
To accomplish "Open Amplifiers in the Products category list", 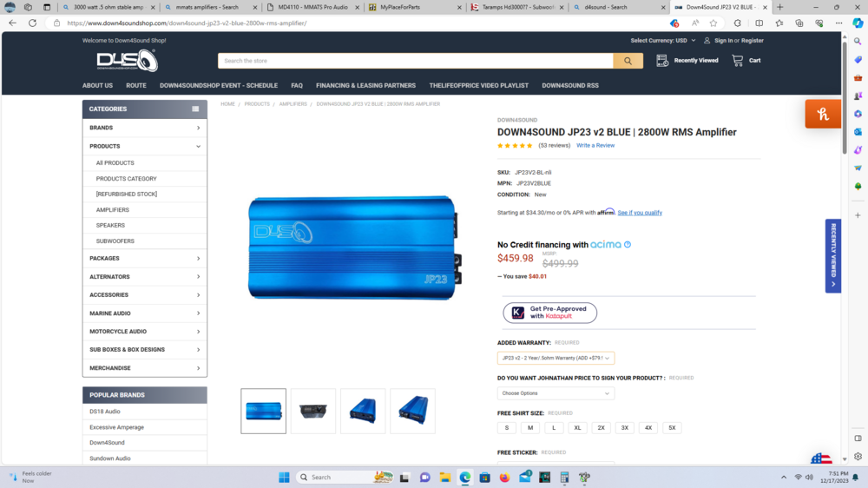I will click(112, 210).
